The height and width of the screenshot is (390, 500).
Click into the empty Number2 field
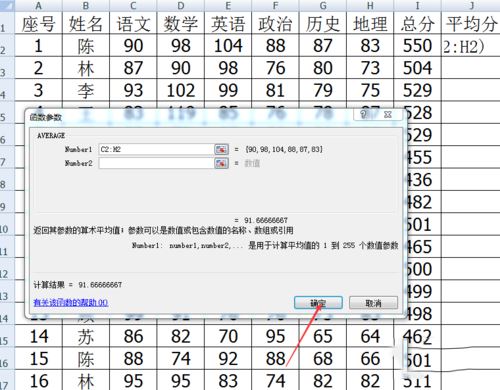pyautogui.click(x=156, y=163)
